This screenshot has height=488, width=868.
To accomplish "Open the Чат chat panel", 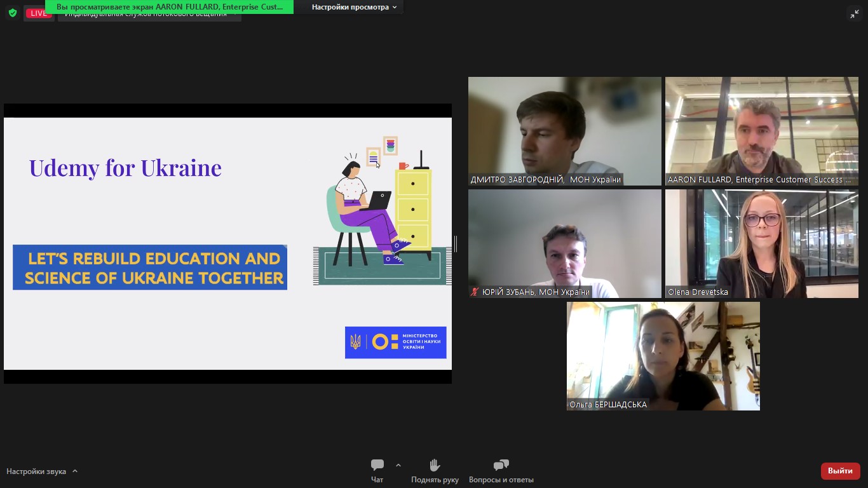I will click(x=377, y=471).
